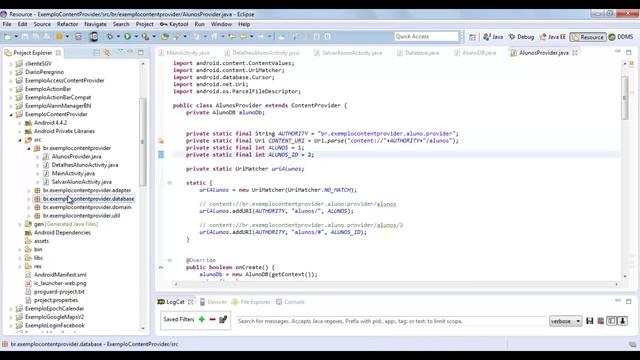Click the green Run launch button
Viewport: 640px width, 360px height.
[x=128, y=37]
